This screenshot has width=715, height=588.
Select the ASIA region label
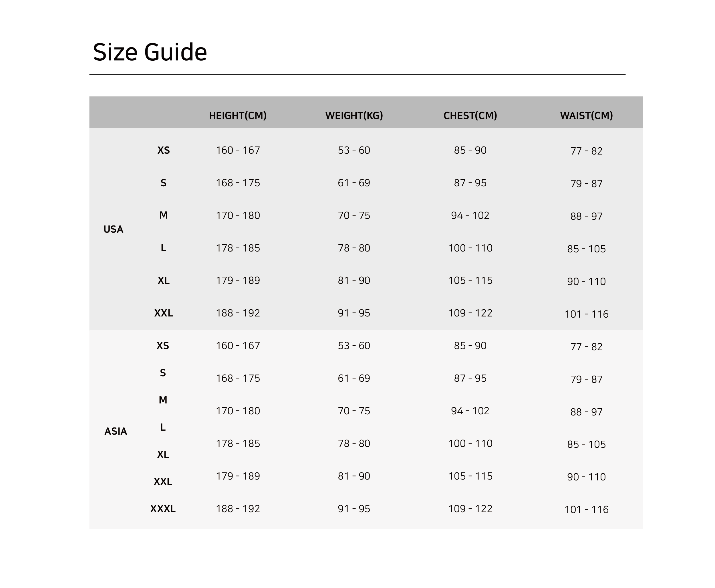coord(116,431)
